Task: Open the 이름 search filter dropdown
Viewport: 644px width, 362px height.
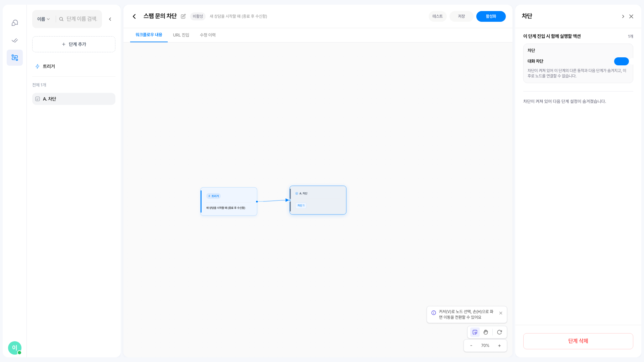Action: [44, 19]
